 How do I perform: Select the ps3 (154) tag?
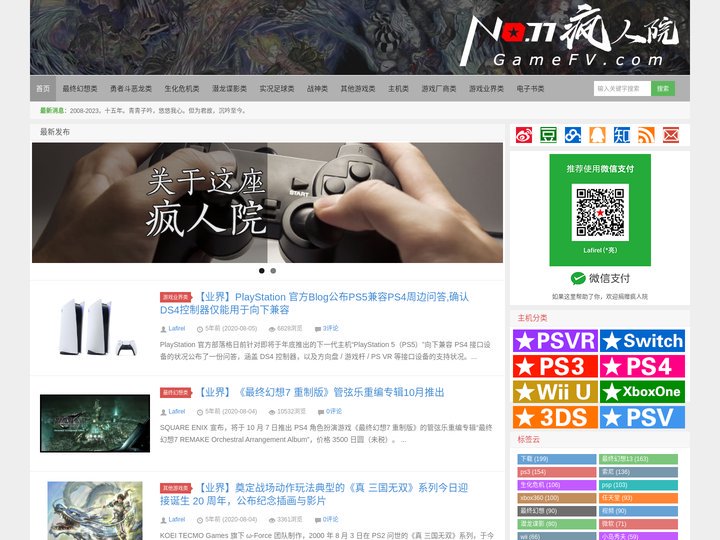coord(557,472)
